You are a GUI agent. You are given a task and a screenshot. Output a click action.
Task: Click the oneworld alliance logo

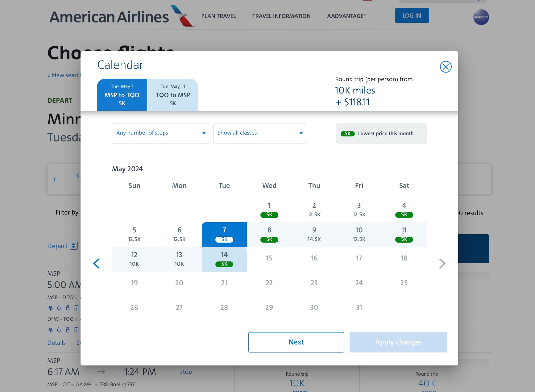click(x=481, y=17)
